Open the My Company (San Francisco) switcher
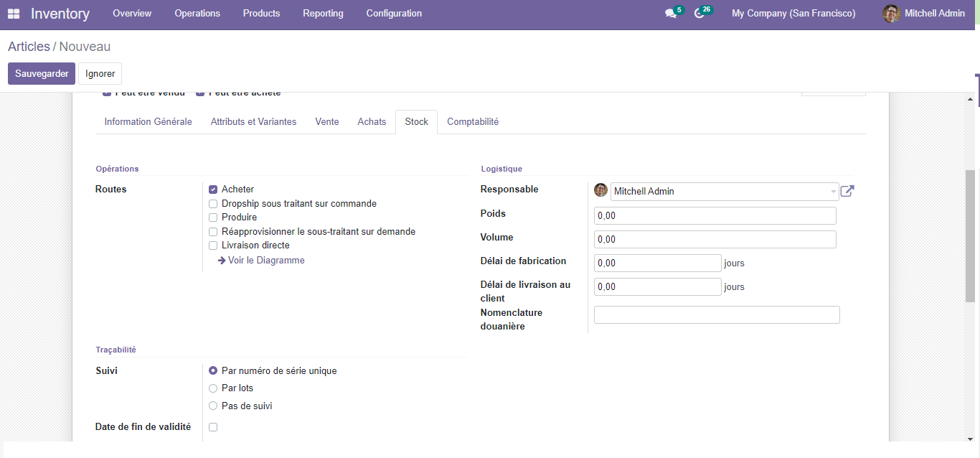Screen dimensions: 980x458 click(x=793, y=14)
